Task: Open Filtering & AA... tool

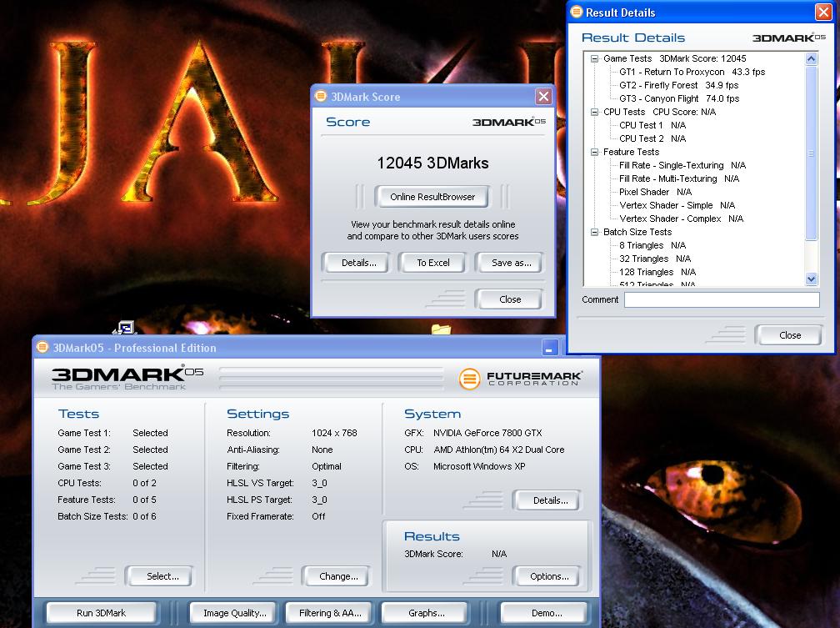Action: pos(330,613)
